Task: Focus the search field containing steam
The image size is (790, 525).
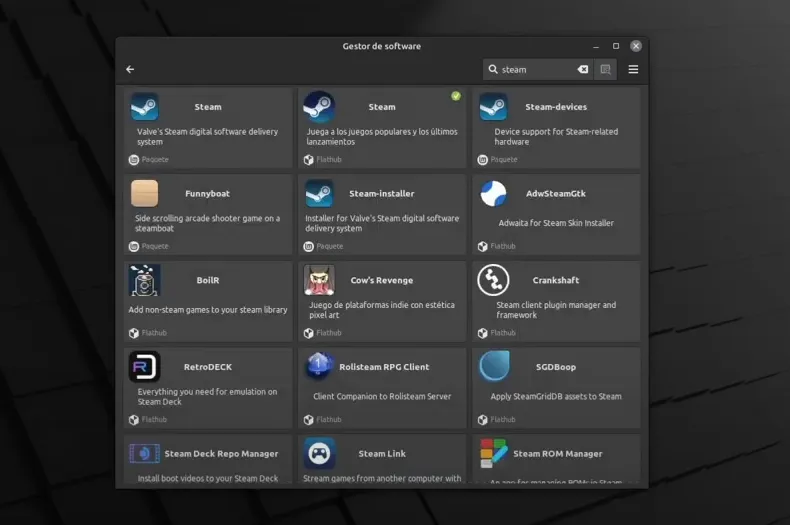Action: 538,70
